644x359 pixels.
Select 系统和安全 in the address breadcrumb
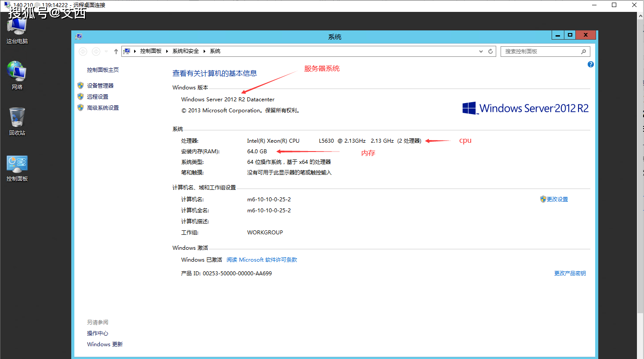(x=186, y=51)
